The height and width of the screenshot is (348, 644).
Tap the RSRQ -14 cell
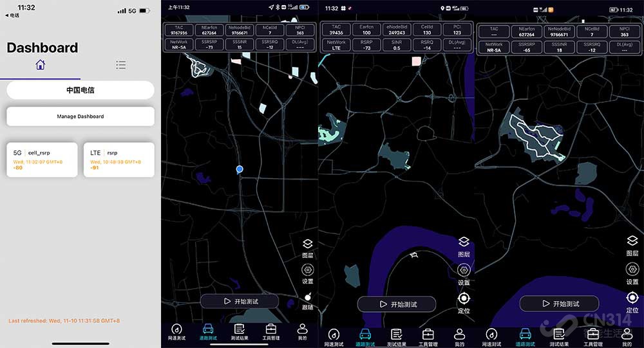[x=427, y=45]
